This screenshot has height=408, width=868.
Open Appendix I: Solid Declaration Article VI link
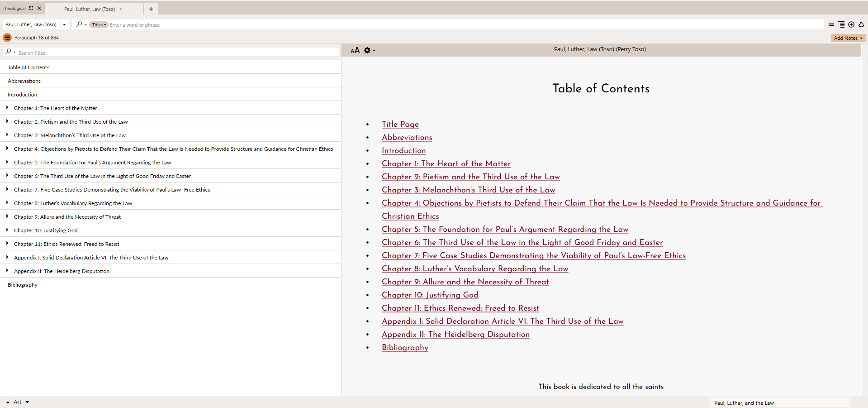503,321
